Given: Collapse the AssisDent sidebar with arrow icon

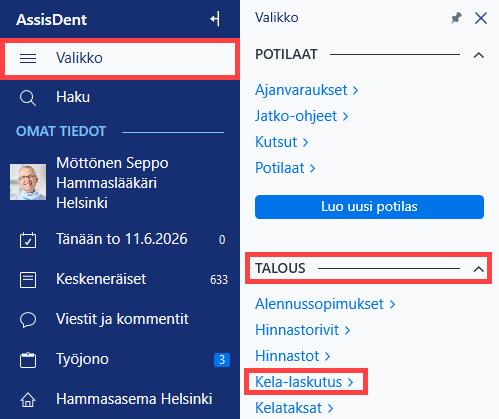Looking at the screenshot, I should pyautogui.click(x=215, y=19).
